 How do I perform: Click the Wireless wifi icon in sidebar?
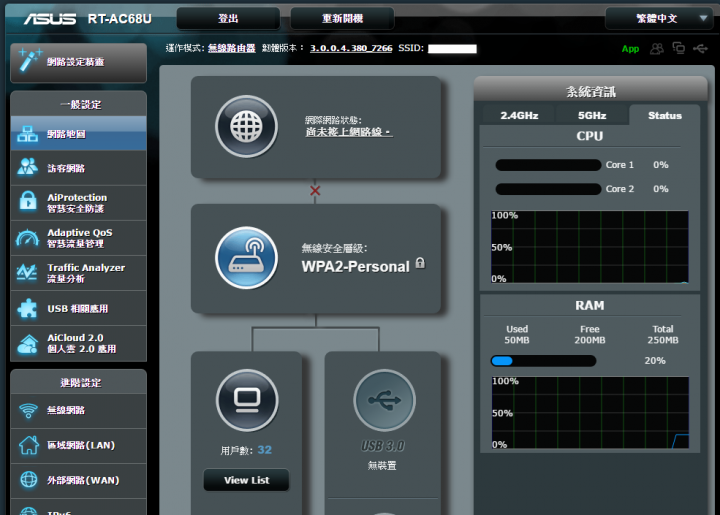coord(28,410)
